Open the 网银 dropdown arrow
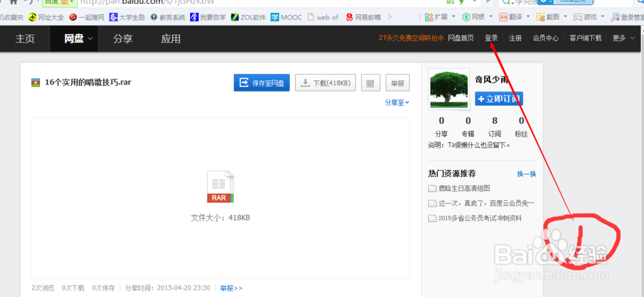Screen dimensions: 644x297 click(490, 17)
